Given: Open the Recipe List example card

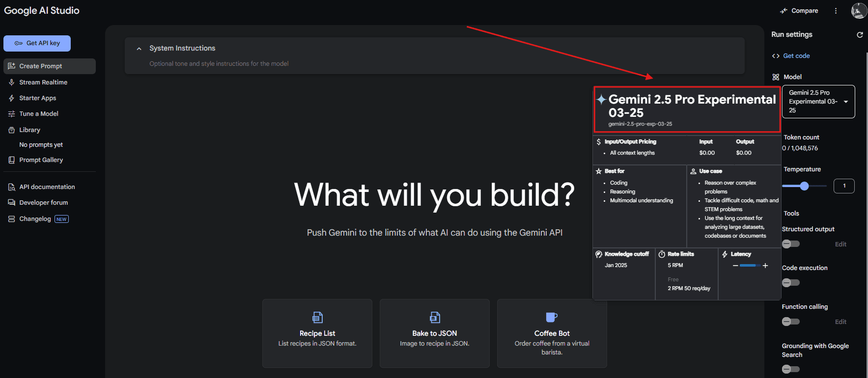Looking at the screenshot, I should coord(317,333).
